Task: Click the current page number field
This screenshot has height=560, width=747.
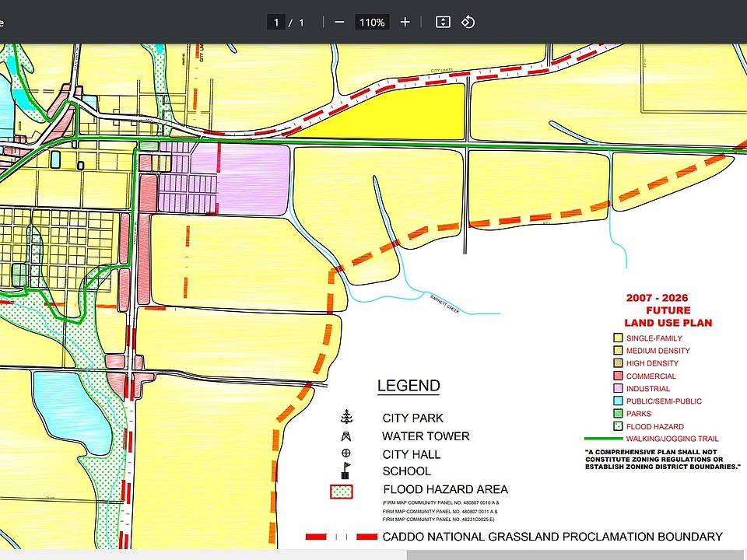Action: coord(276,23)
